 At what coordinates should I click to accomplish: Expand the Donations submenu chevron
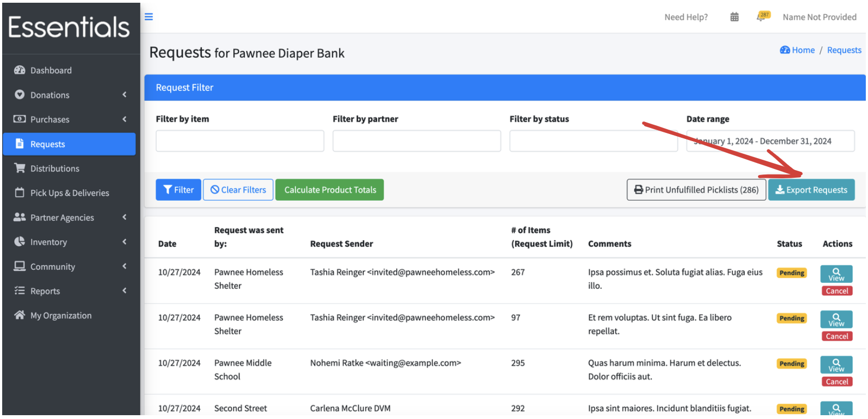(x=125, y=95)
